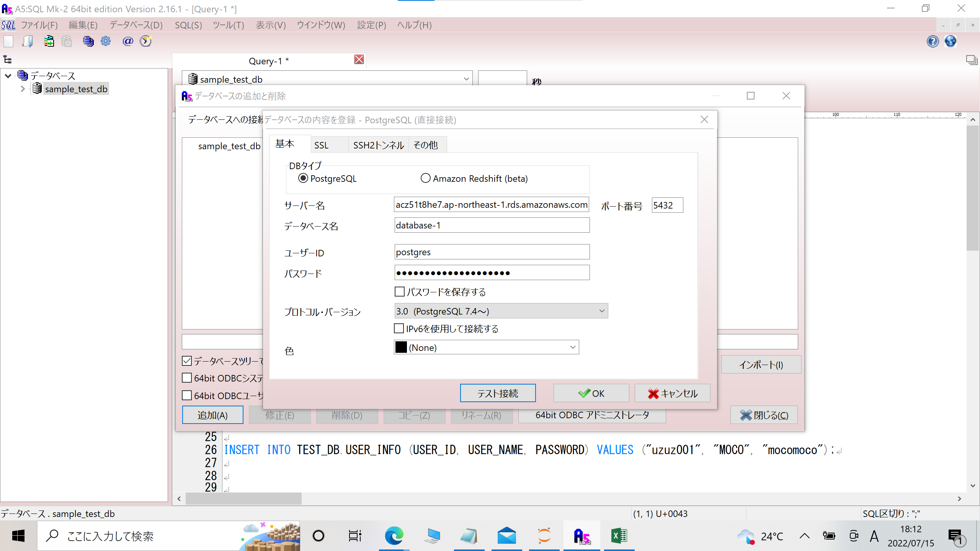This screenshot has height=551, width=980.
Task: Expand the sample_test_db tree item
Action: pyautogui.click(x=23, y=88)
